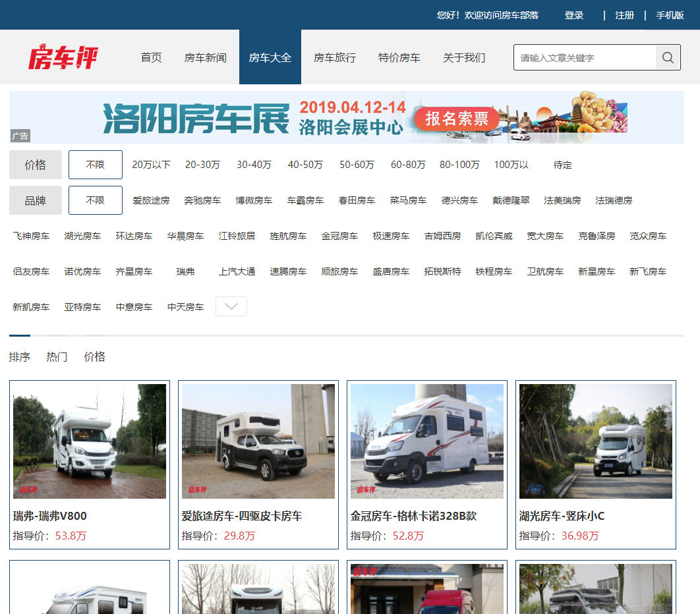Image resolution: width=700 pixels, height=614 pixels.
Task: Filter by 奔驰房车 brand
Action: pos(202,200)
